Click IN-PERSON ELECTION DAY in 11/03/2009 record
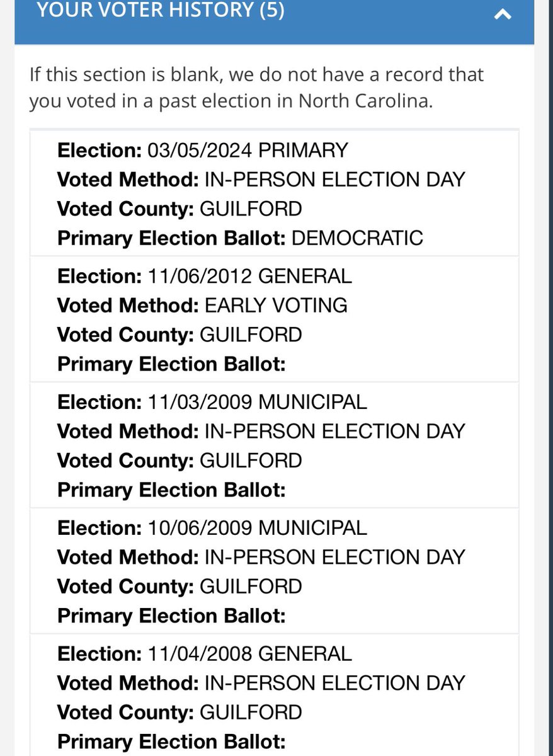 pyautogui.click(x=334, y=432)
